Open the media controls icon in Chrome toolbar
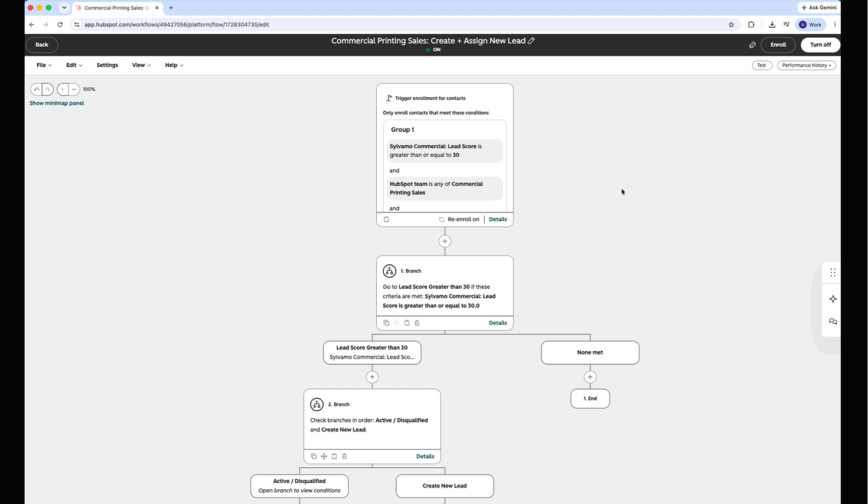 (x=787, y=25)
